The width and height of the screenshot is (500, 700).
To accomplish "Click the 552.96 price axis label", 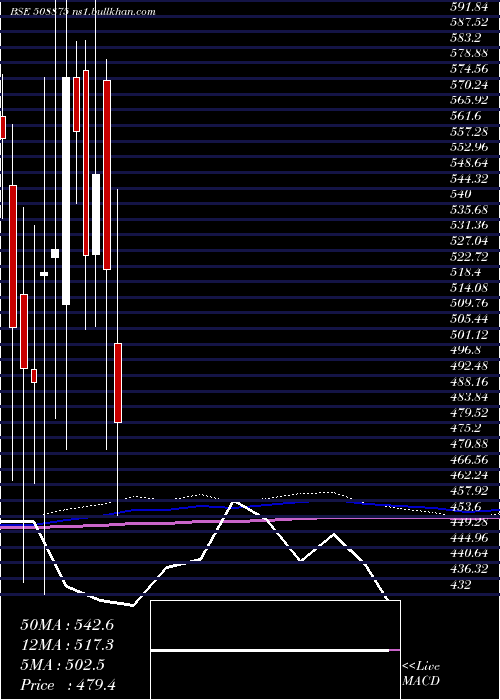I will (470, 147).
